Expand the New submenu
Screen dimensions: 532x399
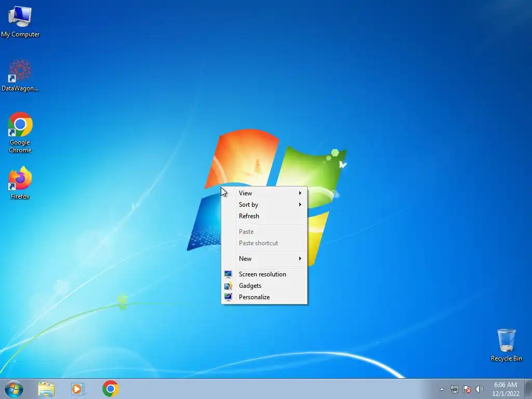click(264, 259)
